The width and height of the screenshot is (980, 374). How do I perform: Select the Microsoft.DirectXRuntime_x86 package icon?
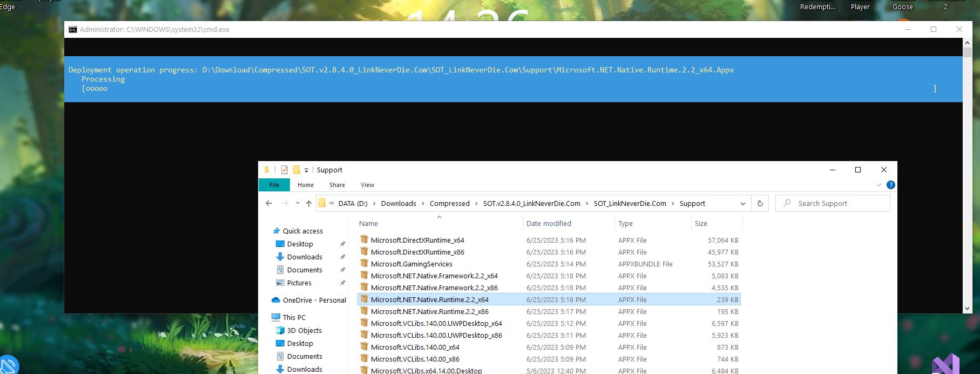[x=364, y=251]
